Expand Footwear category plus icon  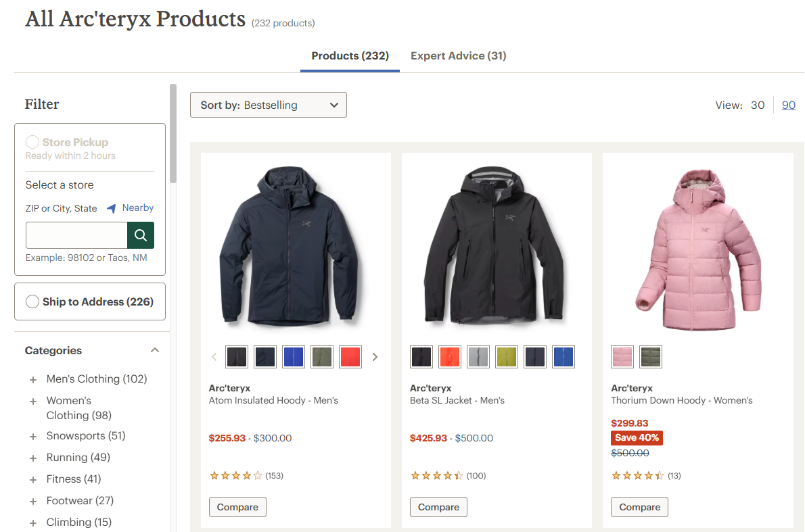(x=33, y=502)
